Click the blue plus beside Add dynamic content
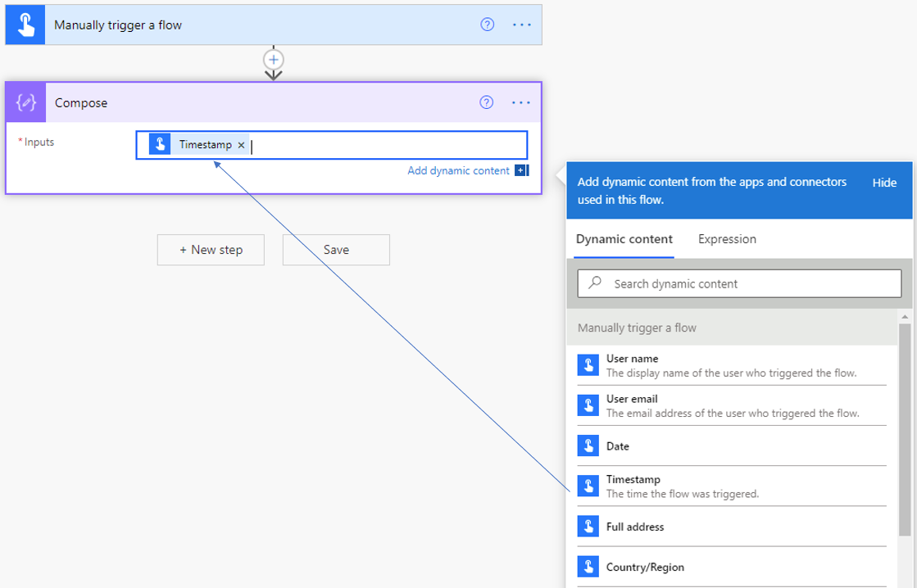The image size is (917, 588). [519, 170]
